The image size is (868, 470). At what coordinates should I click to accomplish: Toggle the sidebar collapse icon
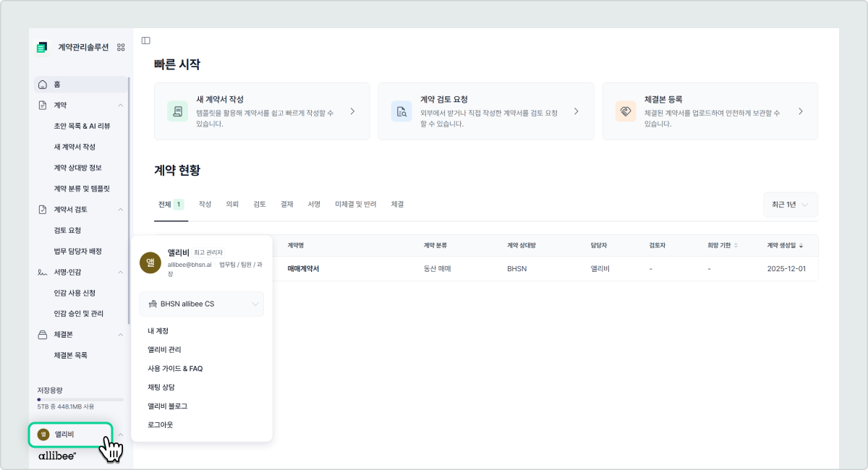pyautogui.click(x=145, y=40)
